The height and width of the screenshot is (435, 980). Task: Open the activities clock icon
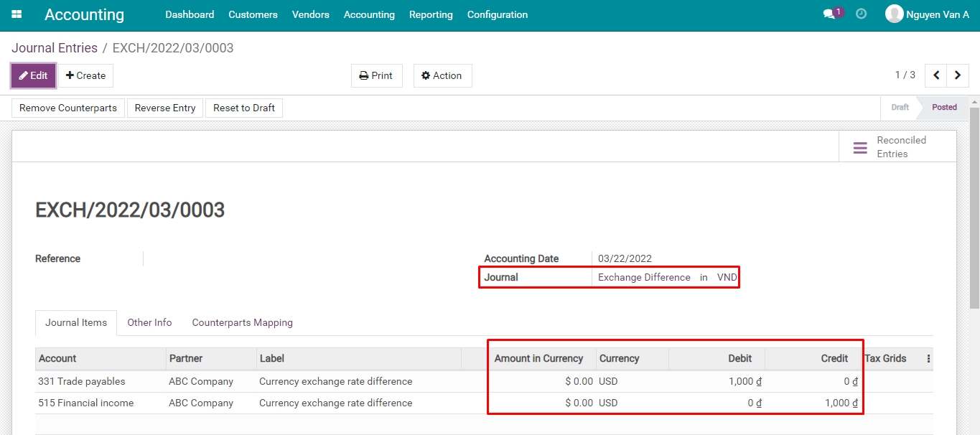point(862,14)
